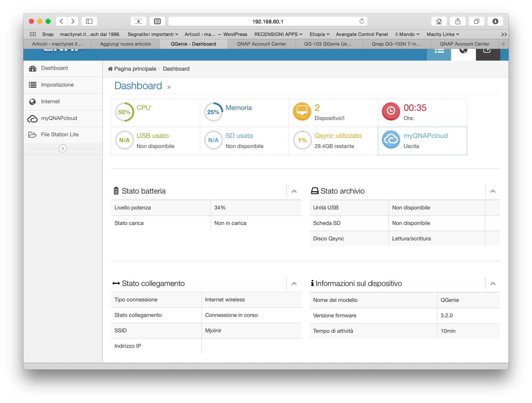
Task: Collapse the Informazioni sul dispositivo panel
Action: tap(493, 284)
